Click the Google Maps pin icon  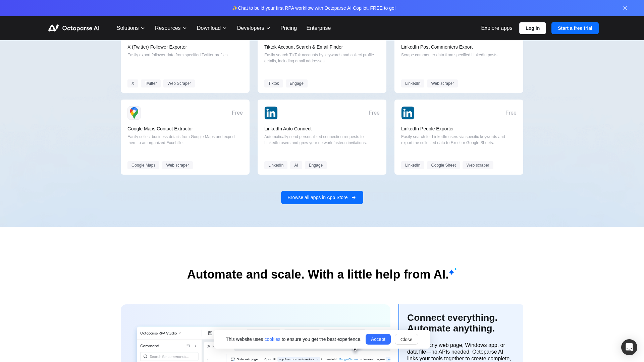click(x=134, y=113)
